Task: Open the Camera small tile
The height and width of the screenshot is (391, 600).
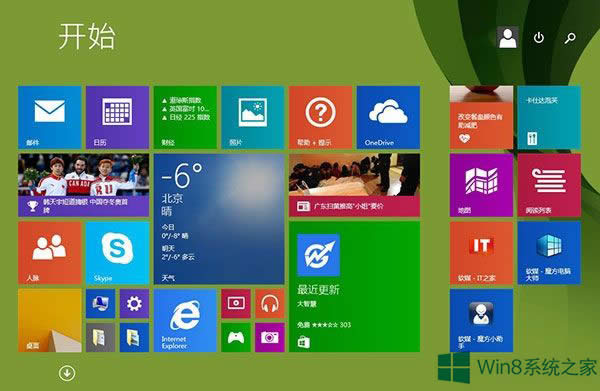Action: pos(270,337)
